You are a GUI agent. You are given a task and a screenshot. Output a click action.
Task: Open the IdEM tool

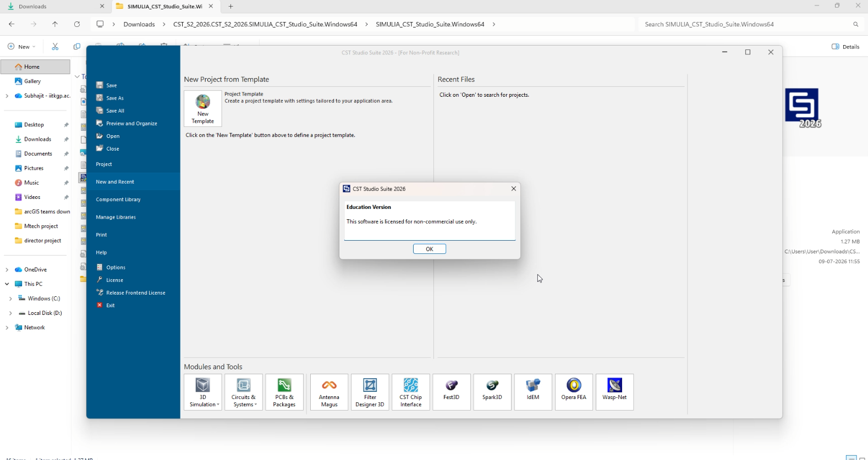coord(533,392)
